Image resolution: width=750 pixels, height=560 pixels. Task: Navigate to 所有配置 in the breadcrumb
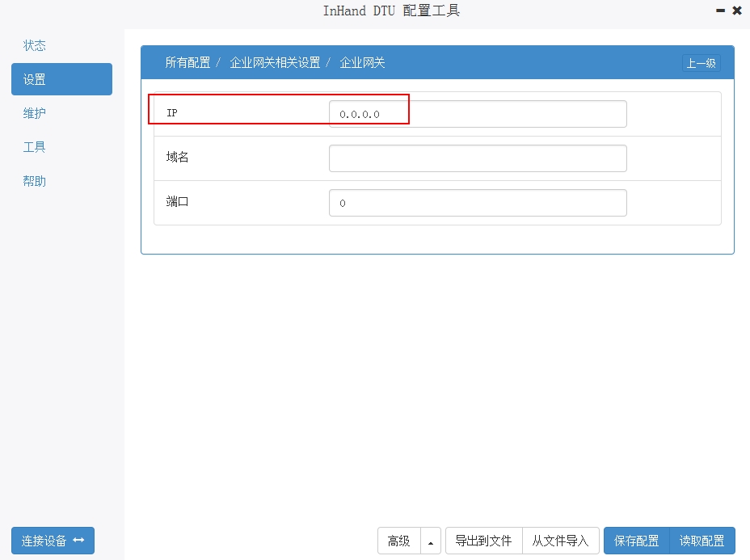point(187,62)
